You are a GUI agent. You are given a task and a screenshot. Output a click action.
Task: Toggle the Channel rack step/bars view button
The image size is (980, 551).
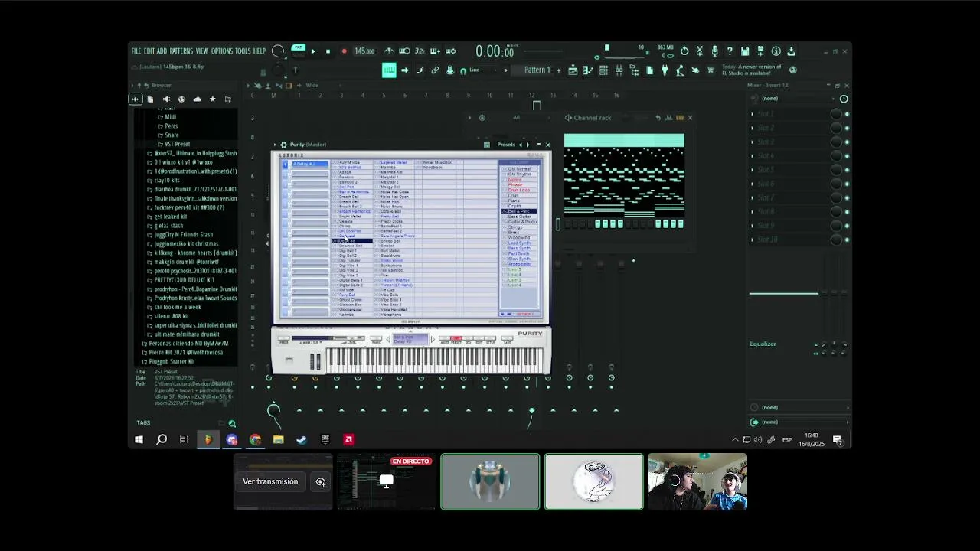click(x=679, y=118)
